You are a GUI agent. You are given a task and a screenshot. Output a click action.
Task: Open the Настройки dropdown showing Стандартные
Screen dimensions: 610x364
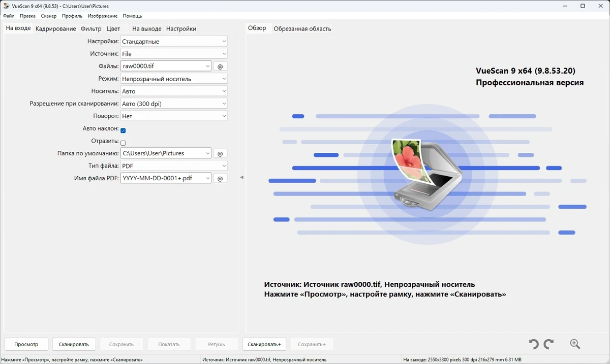pyautogui.click(x=174, y=41)
